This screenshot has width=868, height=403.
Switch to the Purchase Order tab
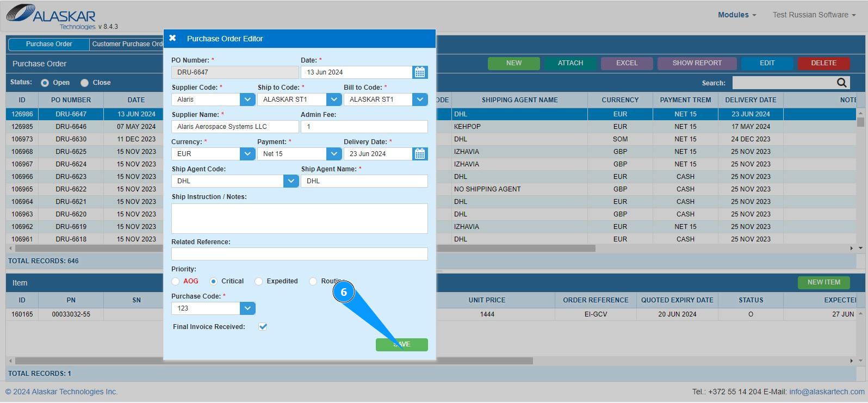click(49, 44)
